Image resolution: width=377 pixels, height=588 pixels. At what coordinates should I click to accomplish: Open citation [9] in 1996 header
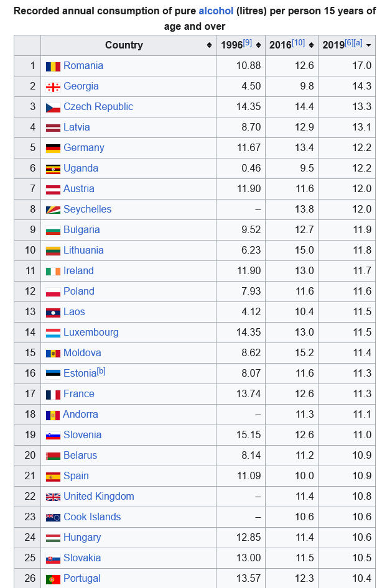[247, 43]
